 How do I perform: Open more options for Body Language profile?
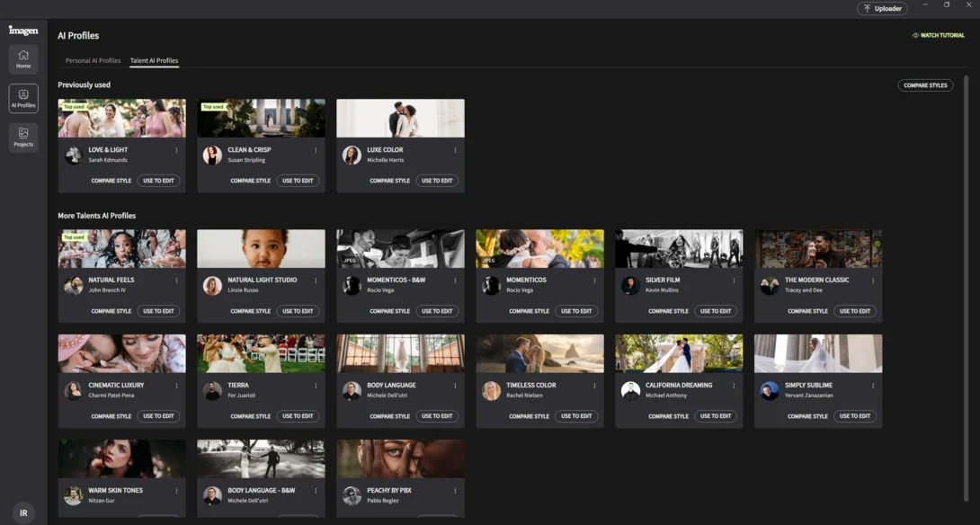[455, 386]
